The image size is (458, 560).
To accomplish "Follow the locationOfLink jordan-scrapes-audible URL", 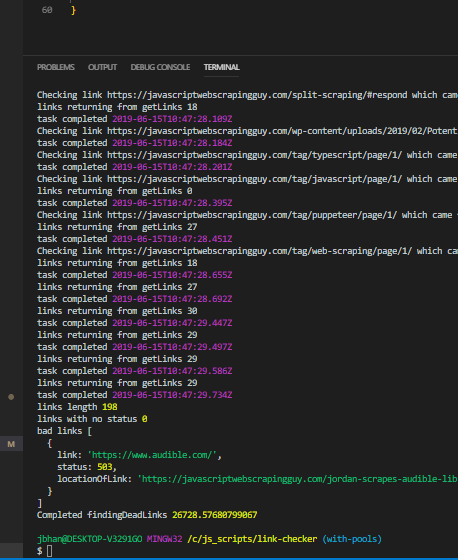I will click(x=298, y=479).
